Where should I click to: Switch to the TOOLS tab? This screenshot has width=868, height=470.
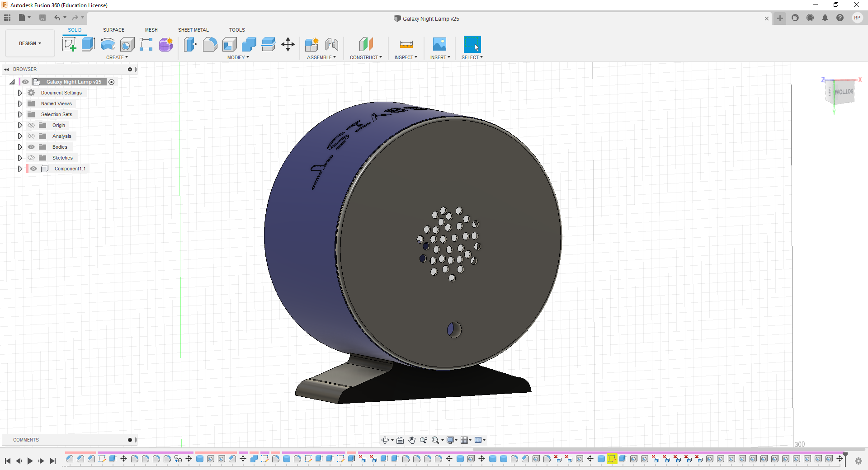[x=237, y=30]
